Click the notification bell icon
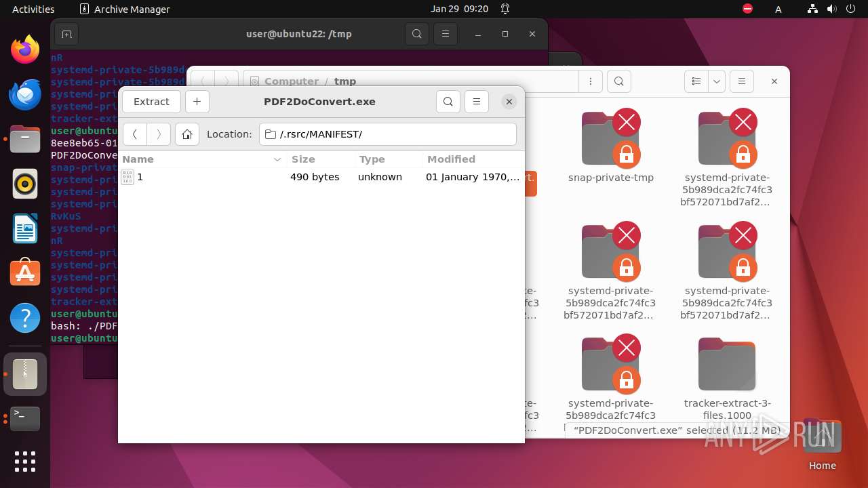 (x=505, y=9)
